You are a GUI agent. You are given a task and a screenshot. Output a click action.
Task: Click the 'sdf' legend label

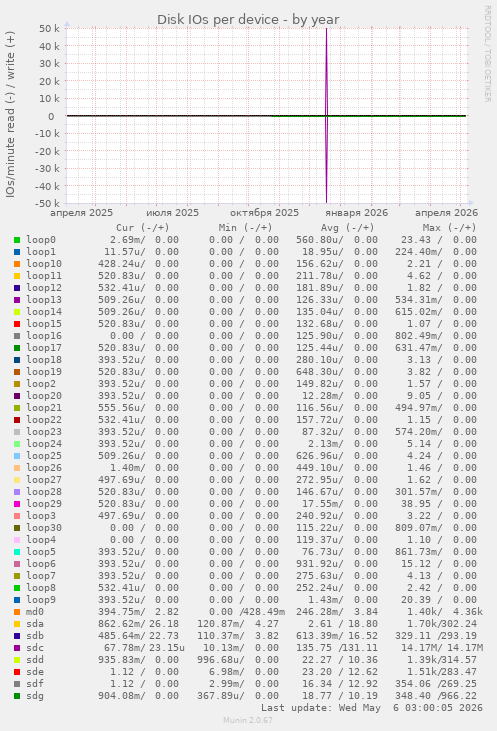pos(35,684)
